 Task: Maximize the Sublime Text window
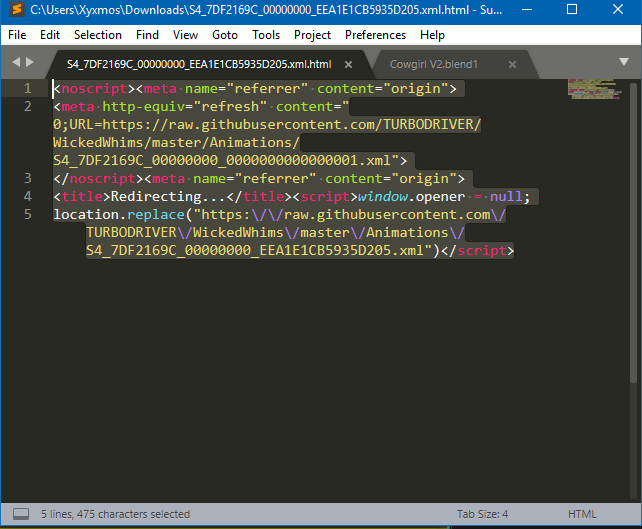(x=572, y=9)
